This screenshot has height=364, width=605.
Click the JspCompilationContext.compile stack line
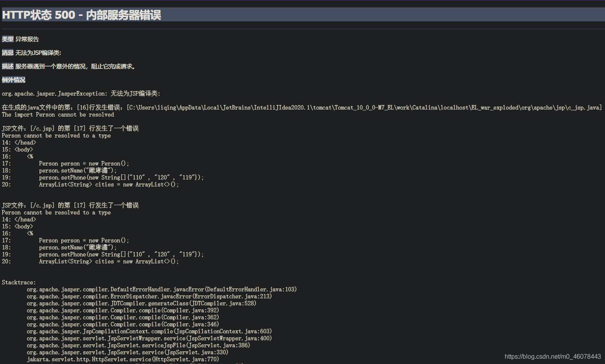pos(149,331)
